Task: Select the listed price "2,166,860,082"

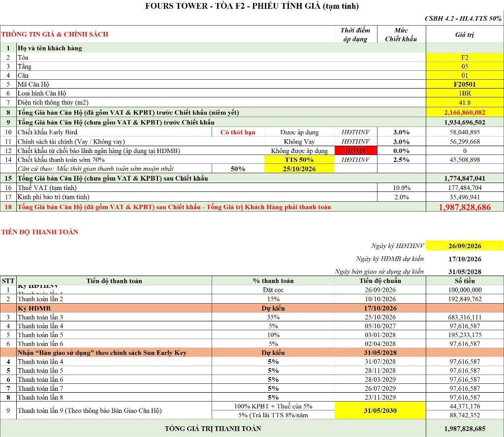Action: (465, 113)
